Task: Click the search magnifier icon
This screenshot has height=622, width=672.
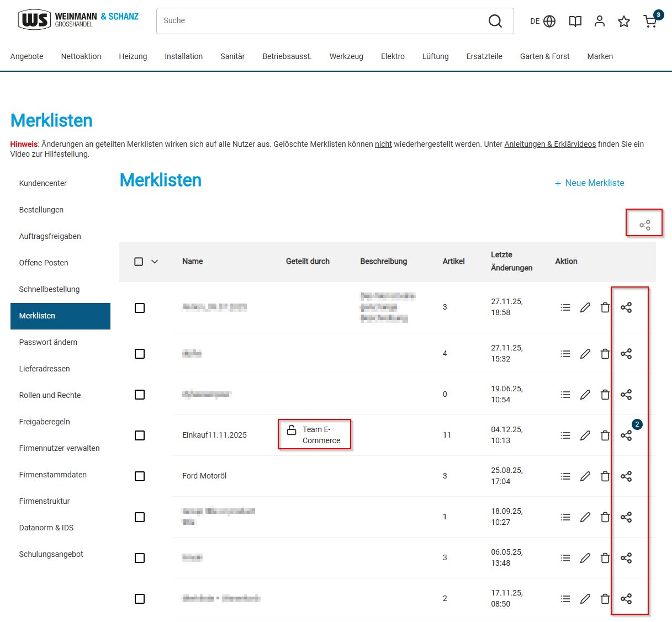Action: click(x=495, y=21)
